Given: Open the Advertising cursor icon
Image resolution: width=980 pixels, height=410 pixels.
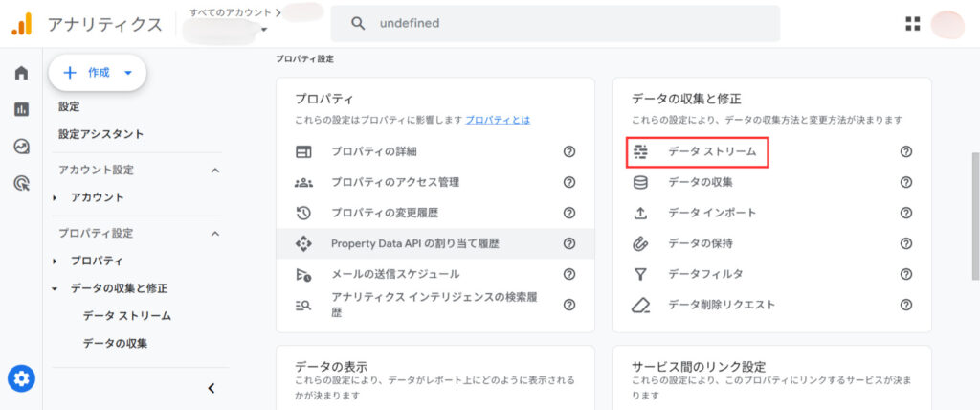Looking at the screenshot, I should [21, 183].
